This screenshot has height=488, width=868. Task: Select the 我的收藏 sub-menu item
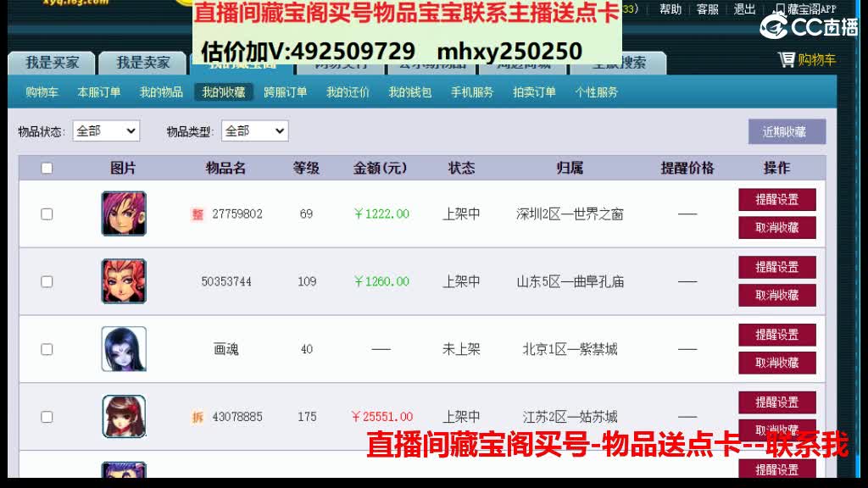pyautogui.click(x=224, y=91)
